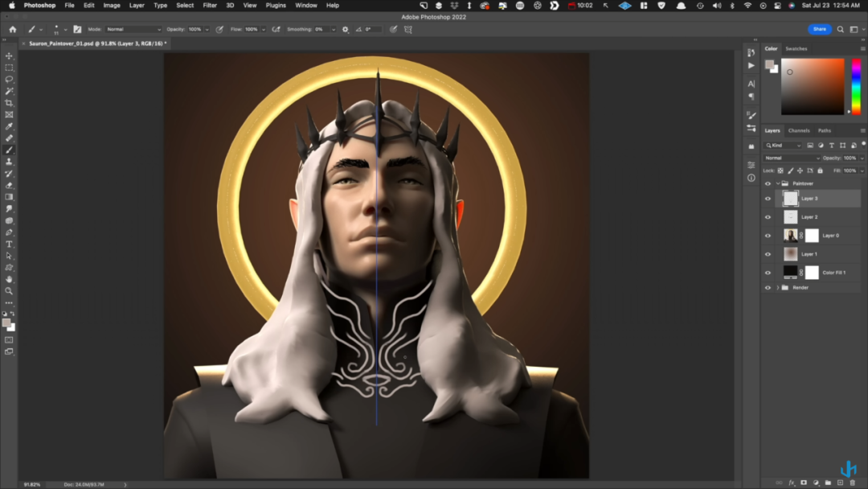Open the layer blend mode Normal dropdown
This screenshot has width=868, height=489.
click(792, 158)
